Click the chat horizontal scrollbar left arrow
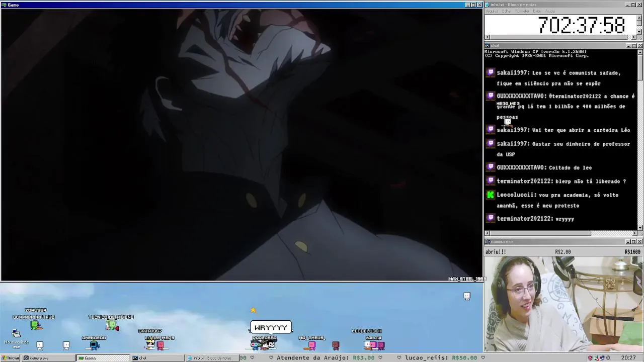 point(487,233)
